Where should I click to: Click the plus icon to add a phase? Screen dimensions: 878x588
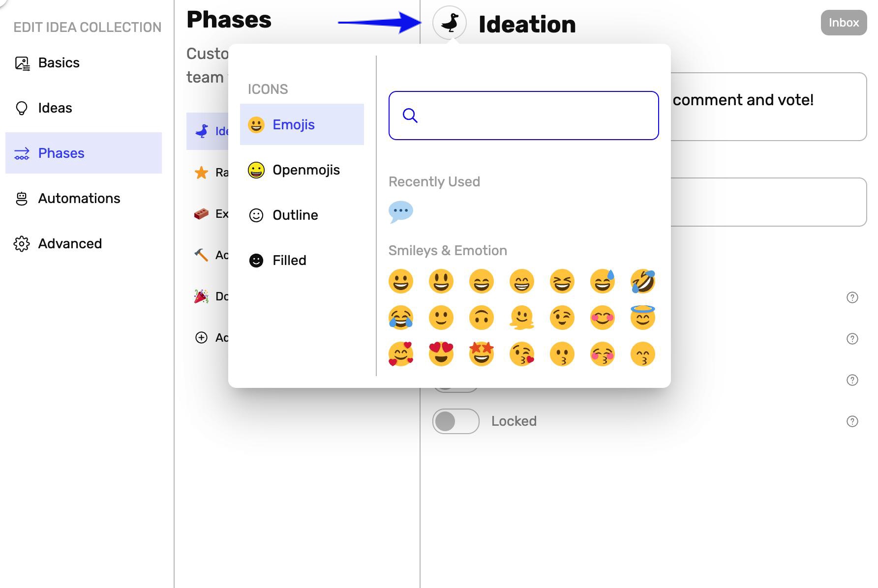201,338
